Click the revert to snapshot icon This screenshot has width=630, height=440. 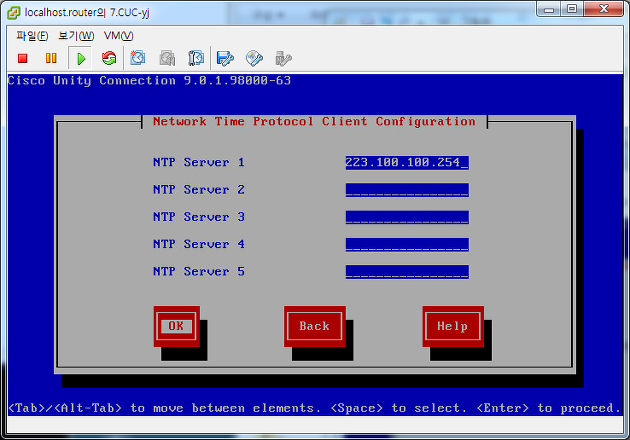[x=167, y=58]
